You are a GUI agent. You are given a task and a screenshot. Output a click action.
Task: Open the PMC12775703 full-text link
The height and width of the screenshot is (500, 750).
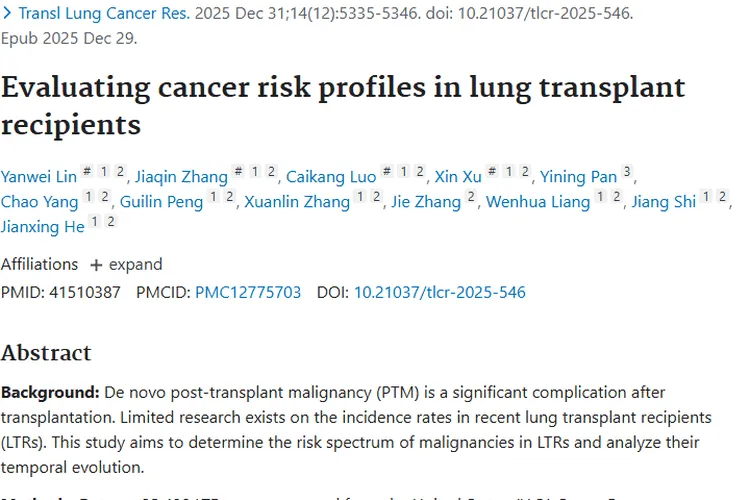click(248, 293)
